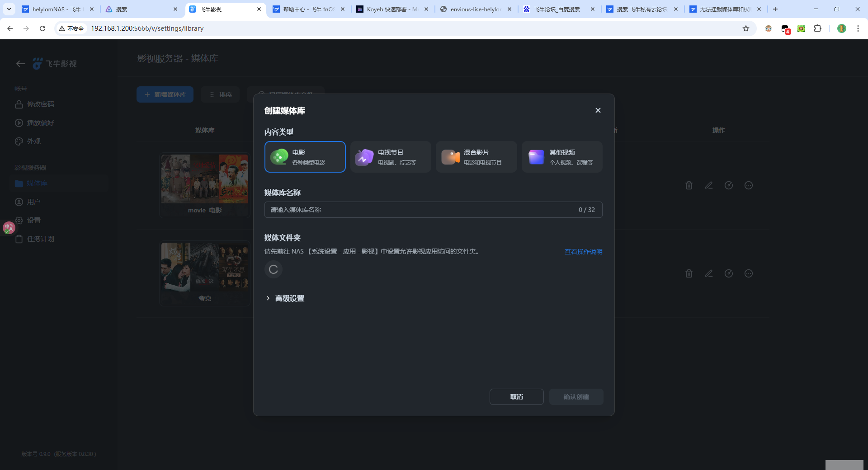Rescan the 夸克 library
The width and height of the screenshot is (868, 470).
[728, 273]
